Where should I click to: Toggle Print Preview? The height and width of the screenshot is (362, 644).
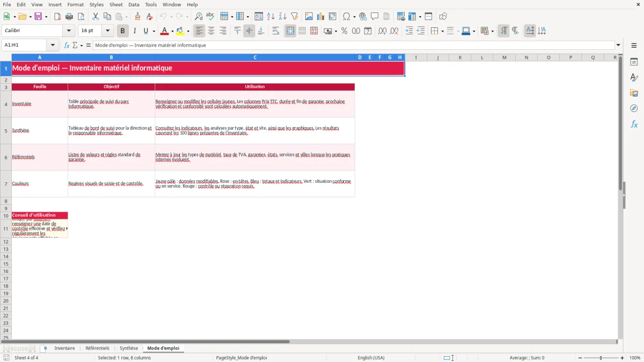point(81,17)
